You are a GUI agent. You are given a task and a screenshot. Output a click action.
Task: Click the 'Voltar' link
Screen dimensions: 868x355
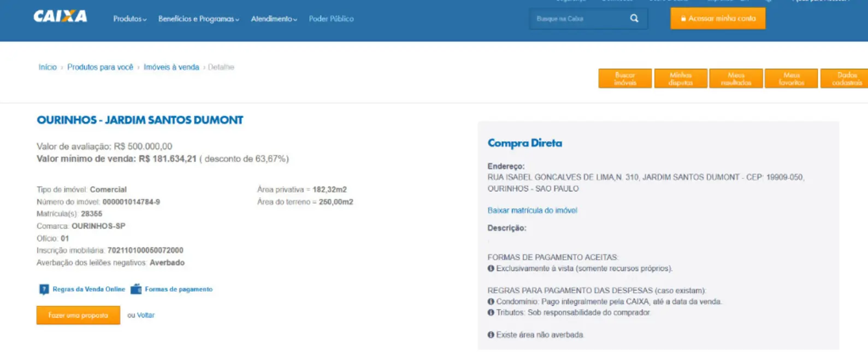point(145,315)
